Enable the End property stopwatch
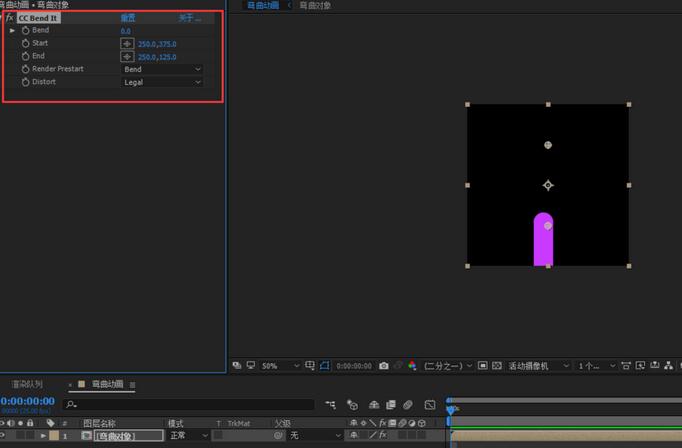Image resolution: width=682 pixels, height=448 pixels. pos(26,56)
